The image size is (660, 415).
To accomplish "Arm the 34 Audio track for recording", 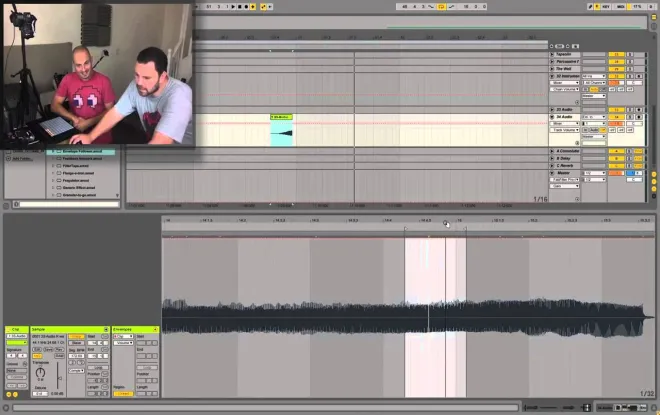I will 639,117.
